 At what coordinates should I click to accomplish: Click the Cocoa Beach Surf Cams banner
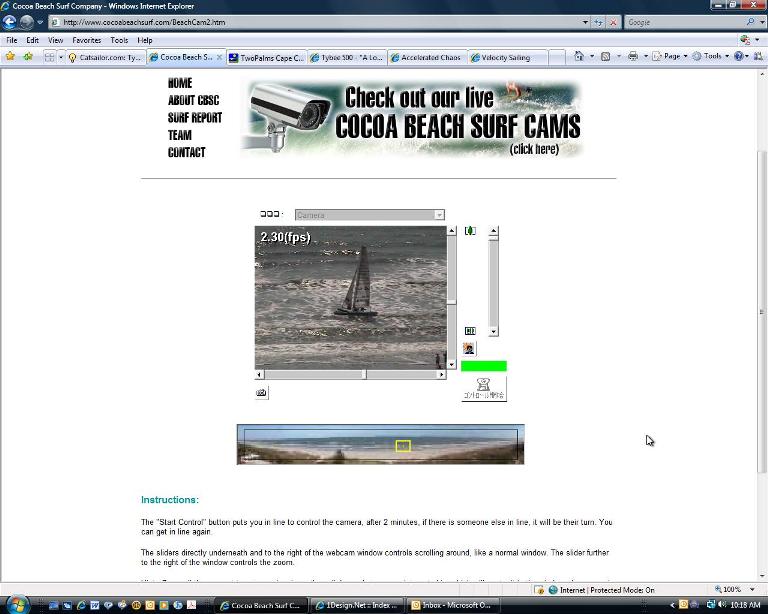point(411,119)
